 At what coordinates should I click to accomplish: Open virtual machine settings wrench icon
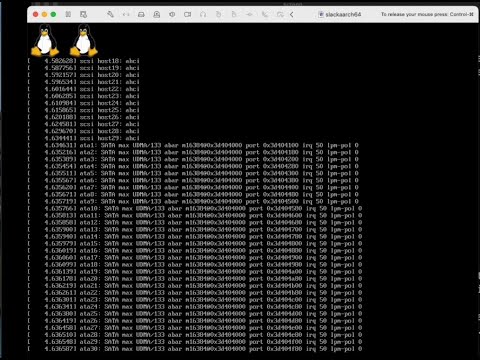[110, 14]
